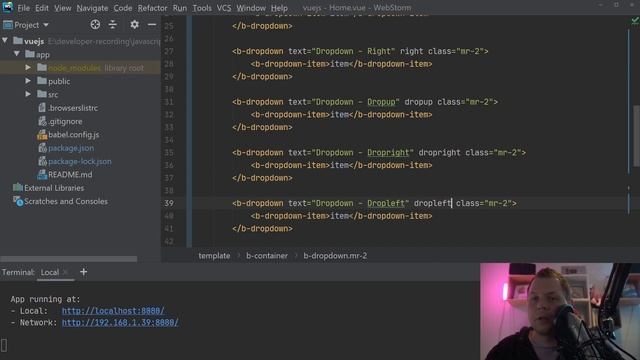
Task: Open the Tools menu
Action: 202,8
